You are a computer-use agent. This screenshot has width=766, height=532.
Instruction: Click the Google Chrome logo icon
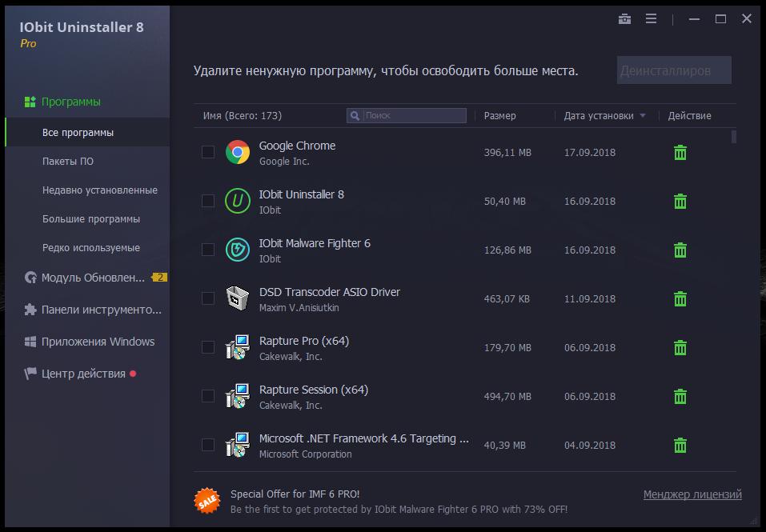point(238,152)
